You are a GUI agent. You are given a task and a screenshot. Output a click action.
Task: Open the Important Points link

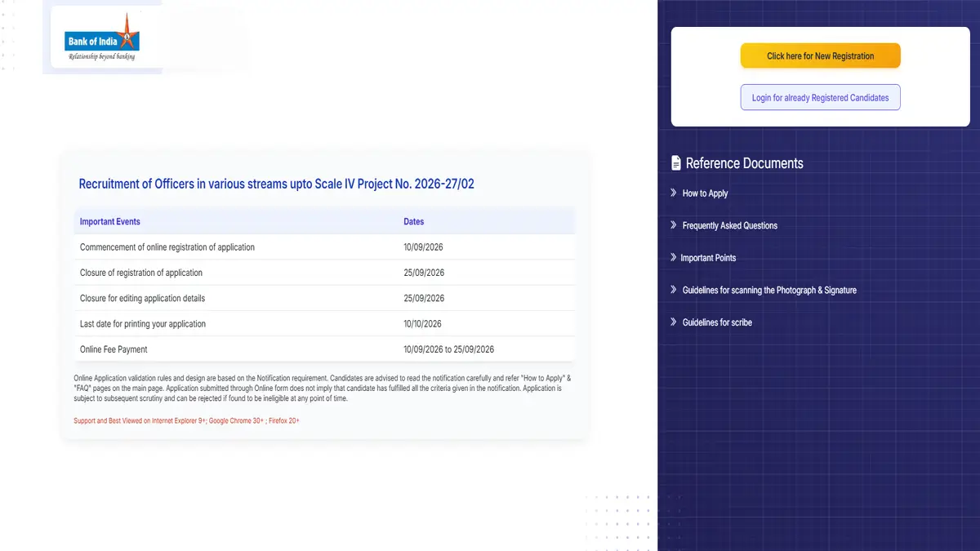pyautogui.click(x=708, y=258)
